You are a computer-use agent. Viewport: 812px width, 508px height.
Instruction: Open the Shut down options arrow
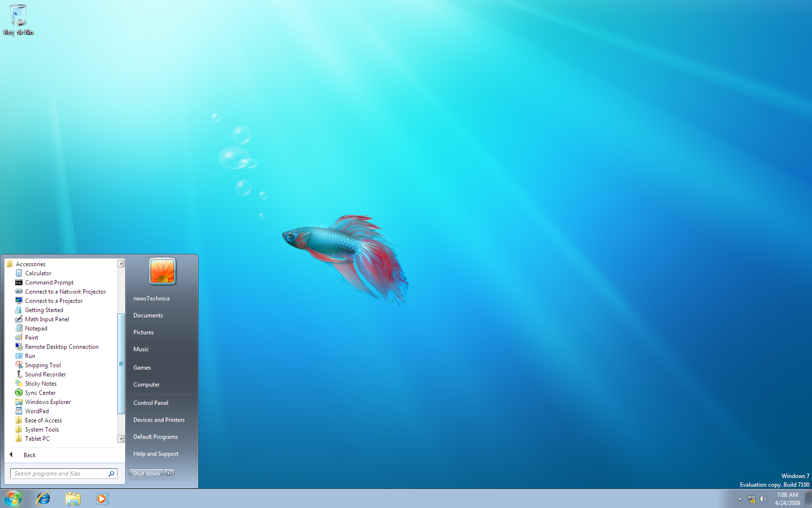pyautogui.click(x=169, y=473)
